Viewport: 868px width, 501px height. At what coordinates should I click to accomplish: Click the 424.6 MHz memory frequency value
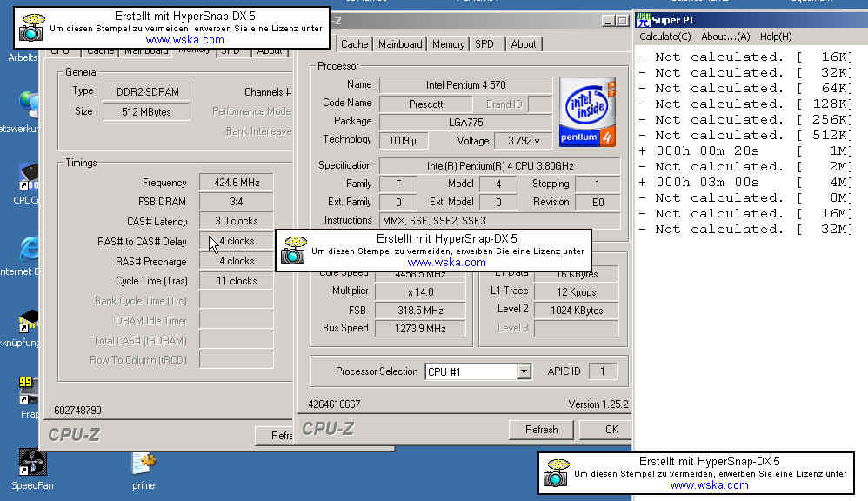click(x=237, y=183)
